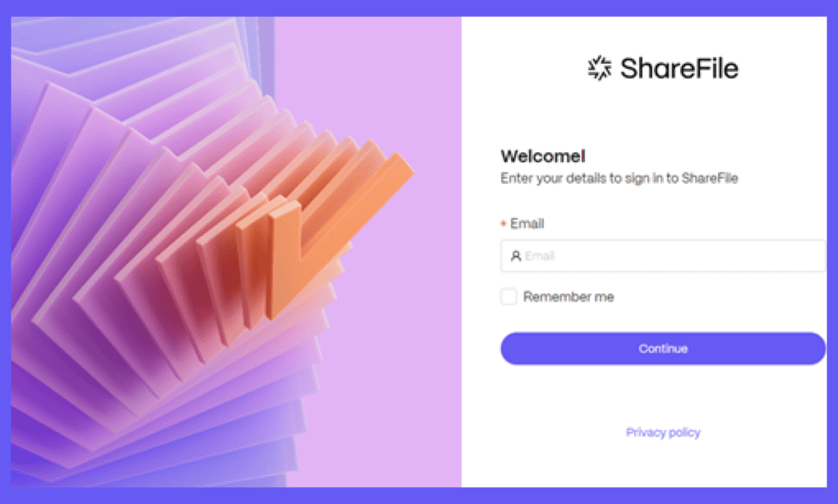This screenshot has width=838, height=504.
Task: Focus the Email input field
Action: (x=662, y=255)
